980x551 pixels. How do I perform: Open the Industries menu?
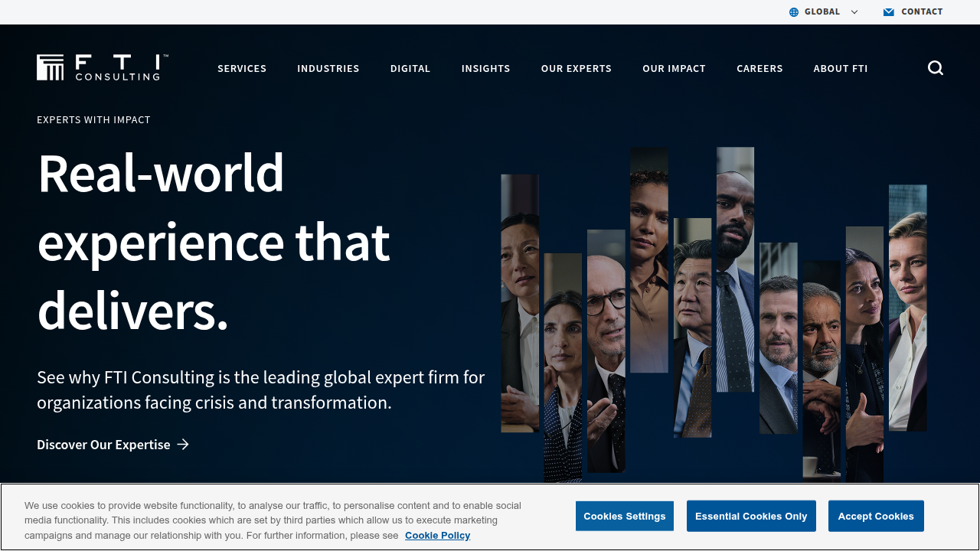[328, 68]
